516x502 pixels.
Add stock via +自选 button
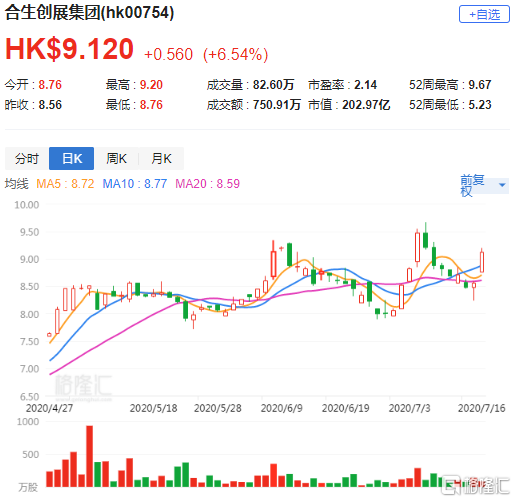click(x=484, y=14)
